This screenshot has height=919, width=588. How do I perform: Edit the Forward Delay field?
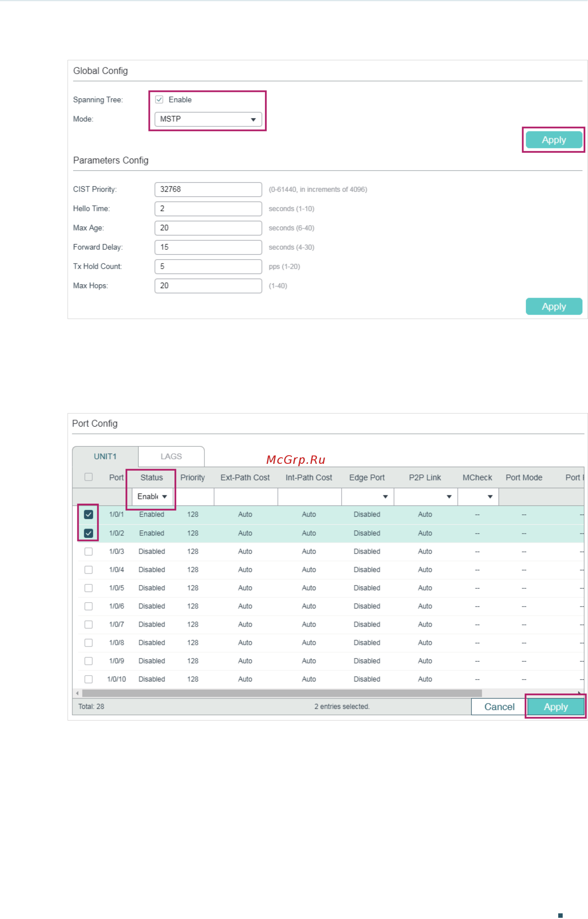(208, 247)
